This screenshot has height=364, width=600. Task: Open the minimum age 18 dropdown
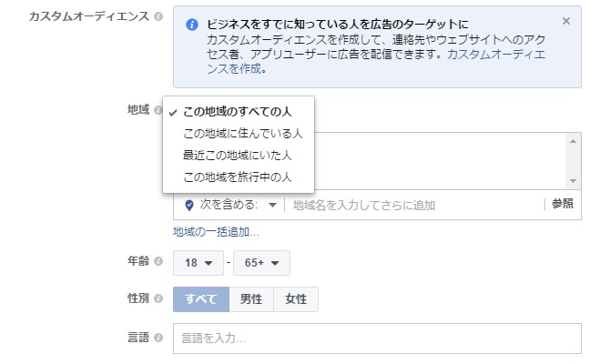click(x=198, y=263)
